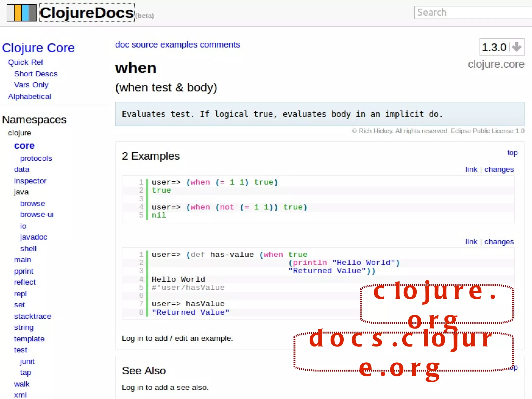This screenshot has height=399, width=532.
Task: Click link permalink of second example
Action: pos(471,242)
